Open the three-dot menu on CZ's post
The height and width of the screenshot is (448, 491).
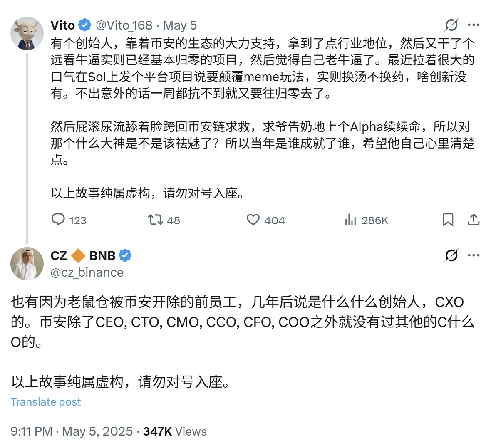coord(474,256)
